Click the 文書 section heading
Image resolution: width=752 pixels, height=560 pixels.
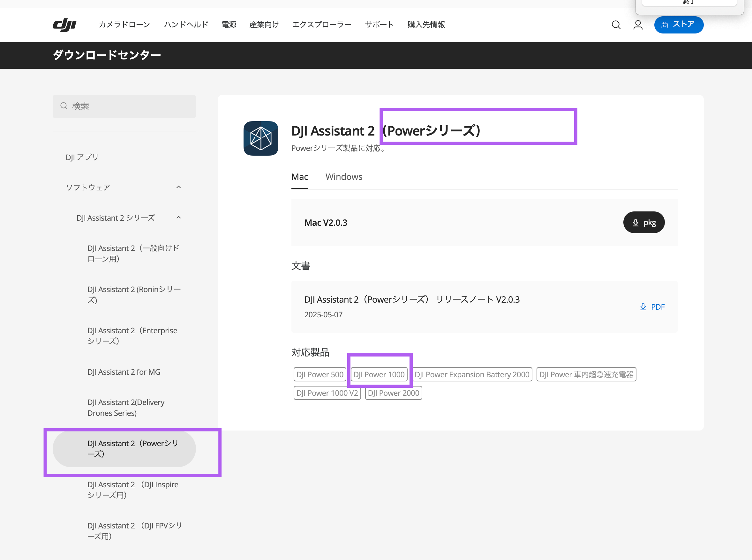coord(301,266)
